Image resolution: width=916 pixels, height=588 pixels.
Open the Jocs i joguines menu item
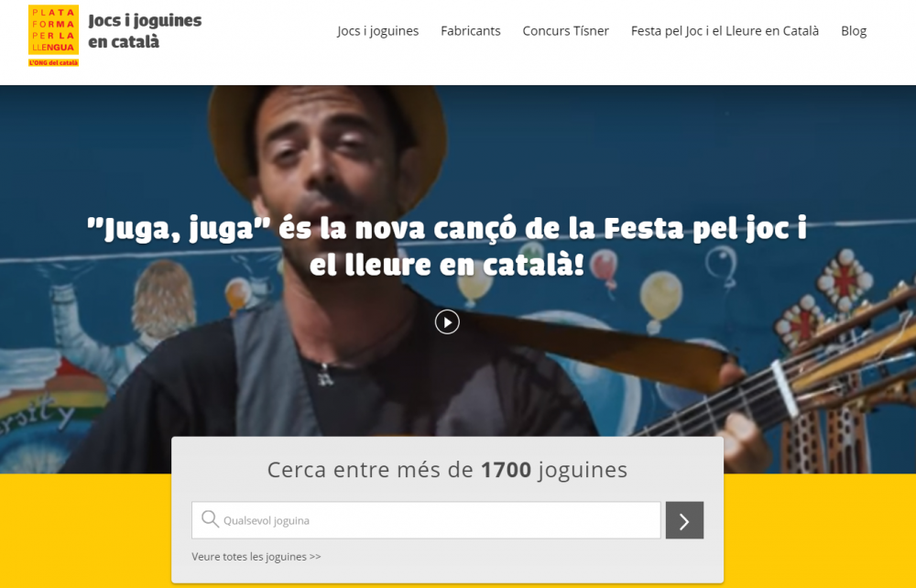tap(377, 31)
